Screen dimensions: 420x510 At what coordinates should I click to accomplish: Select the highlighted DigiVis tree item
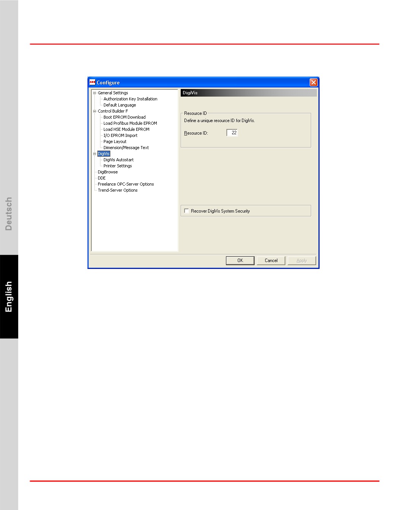(104, 154)
